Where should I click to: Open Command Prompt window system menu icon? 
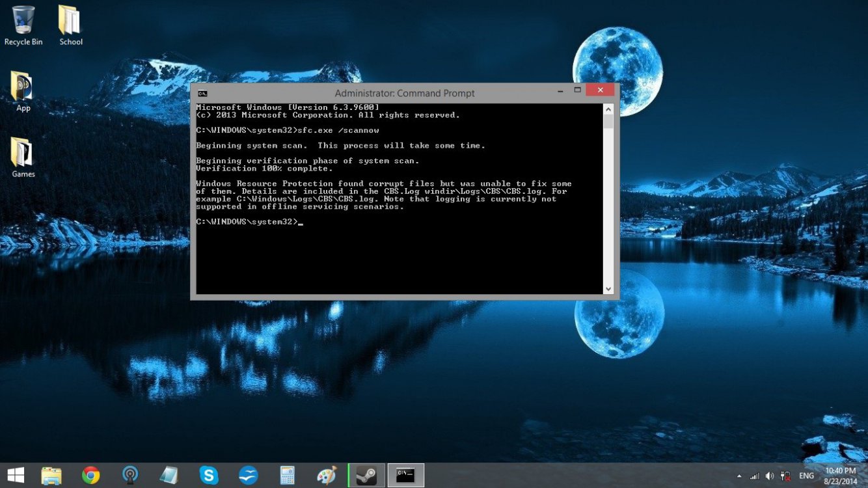click(x=202, y=94)
